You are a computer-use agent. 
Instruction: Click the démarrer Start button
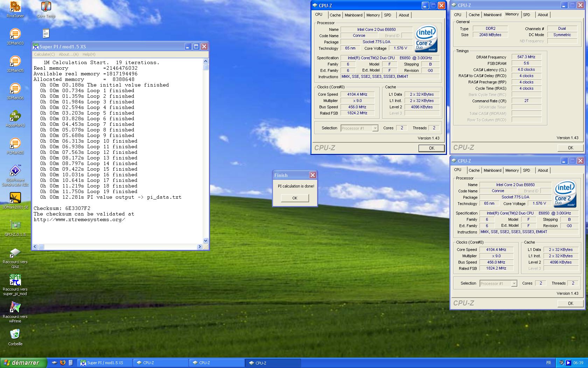(23, 363)
